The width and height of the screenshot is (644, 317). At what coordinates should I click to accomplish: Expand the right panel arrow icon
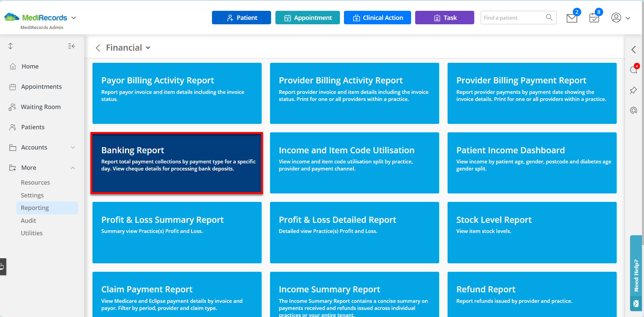coord(634,50)
